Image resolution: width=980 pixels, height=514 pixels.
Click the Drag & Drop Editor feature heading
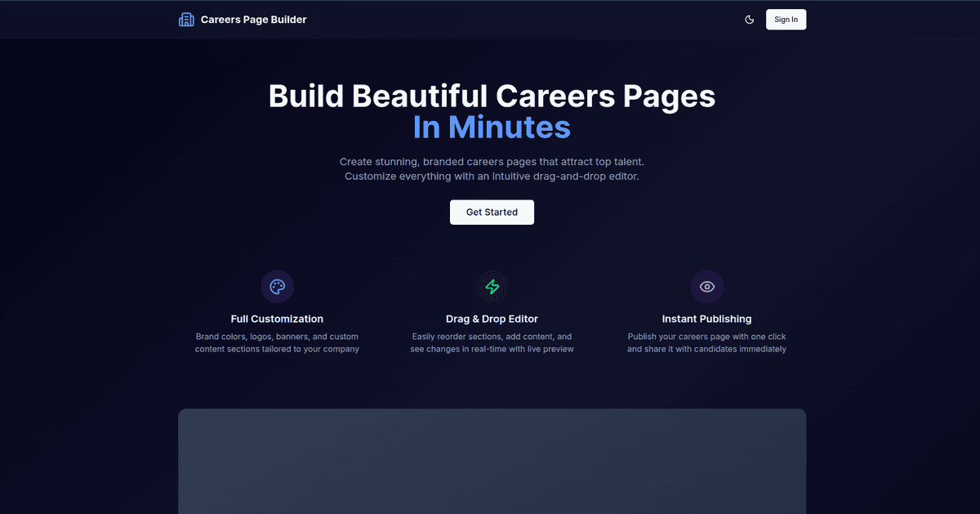[492, 319]
